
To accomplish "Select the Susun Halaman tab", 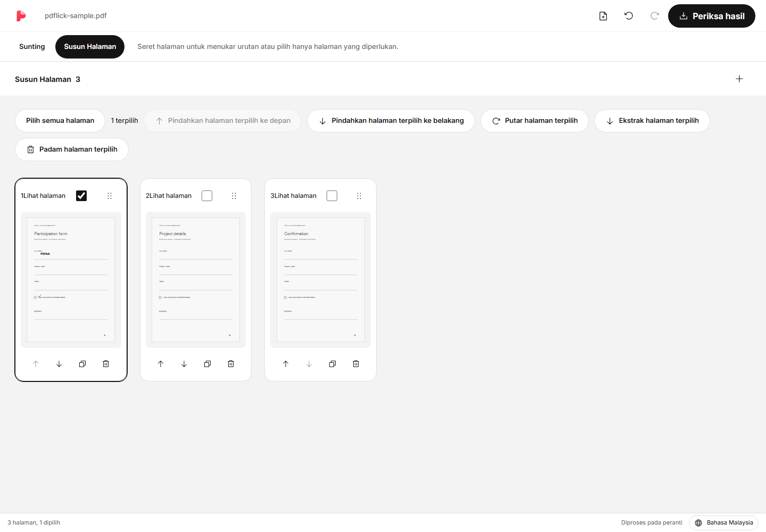I will coord(90,47).
